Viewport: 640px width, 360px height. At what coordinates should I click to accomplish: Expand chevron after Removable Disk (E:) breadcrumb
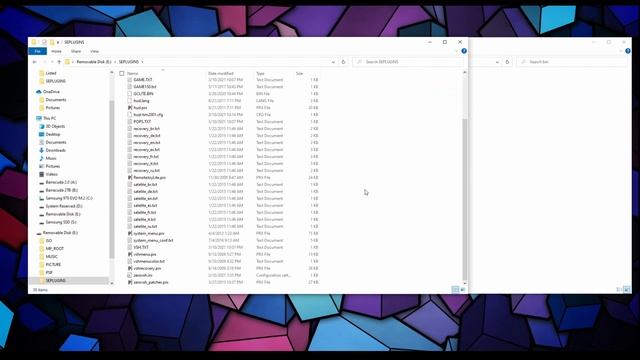tap(115, 62)
